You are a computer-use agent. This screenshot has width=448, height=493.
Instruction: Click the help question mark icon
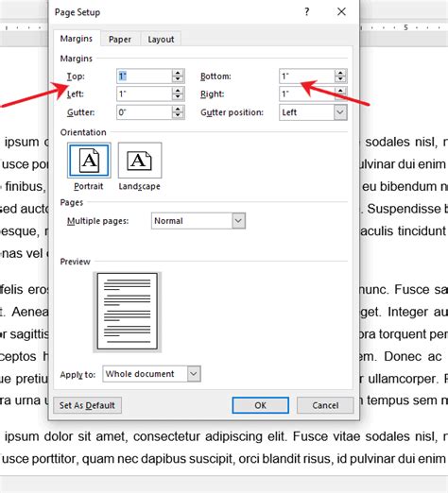pyautogui.click(x=307, y=12)
